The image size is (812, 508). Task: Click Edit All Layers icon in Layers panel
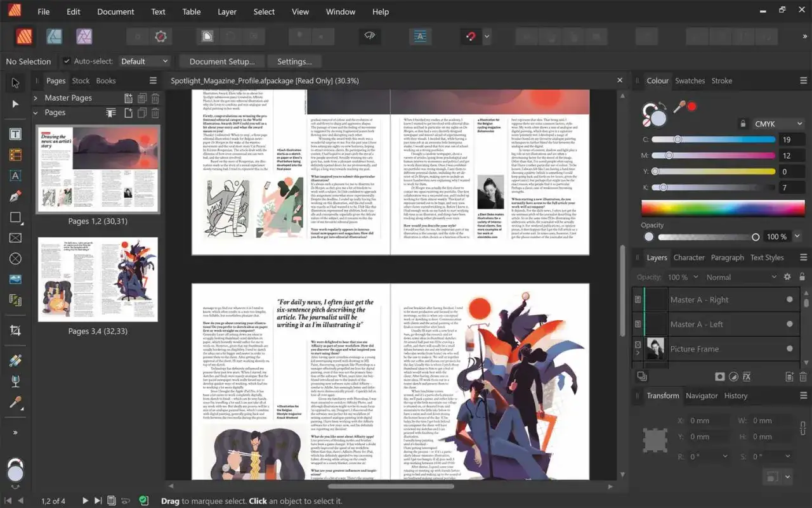[642, 376]
